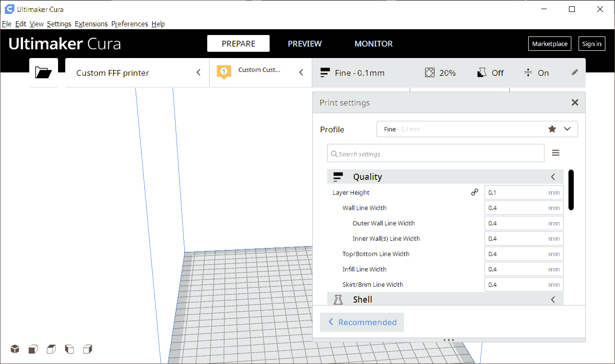The width and height of the screenshot is (615, 364).
Task: Click the Search settings input field
Action: pos(436,154)
